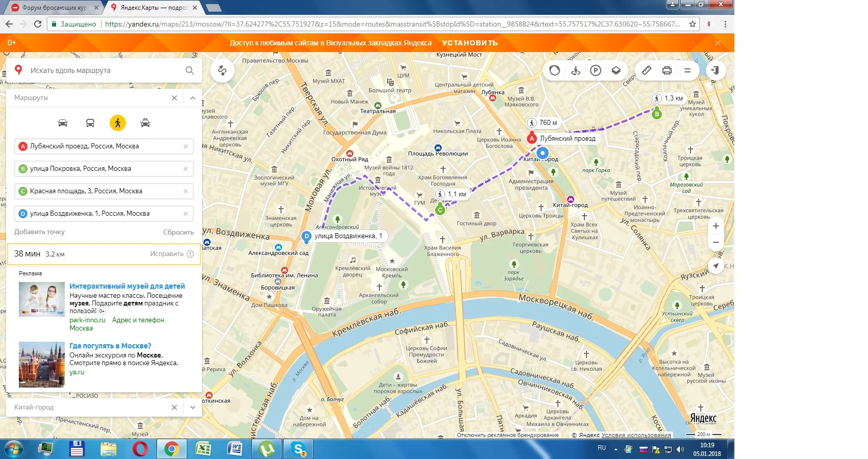
Task: Zoom in with the map plus button
Action: tap(716, 226)
